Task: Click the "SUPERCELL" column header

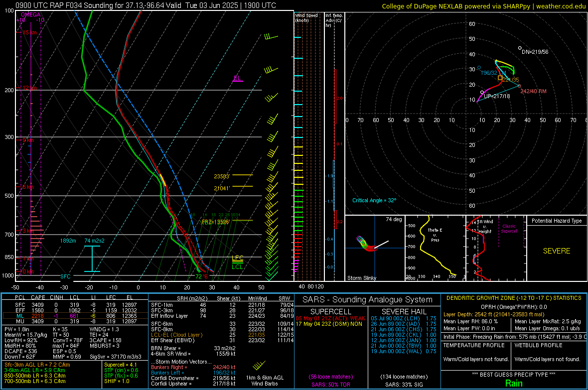Action: point(331,312)
